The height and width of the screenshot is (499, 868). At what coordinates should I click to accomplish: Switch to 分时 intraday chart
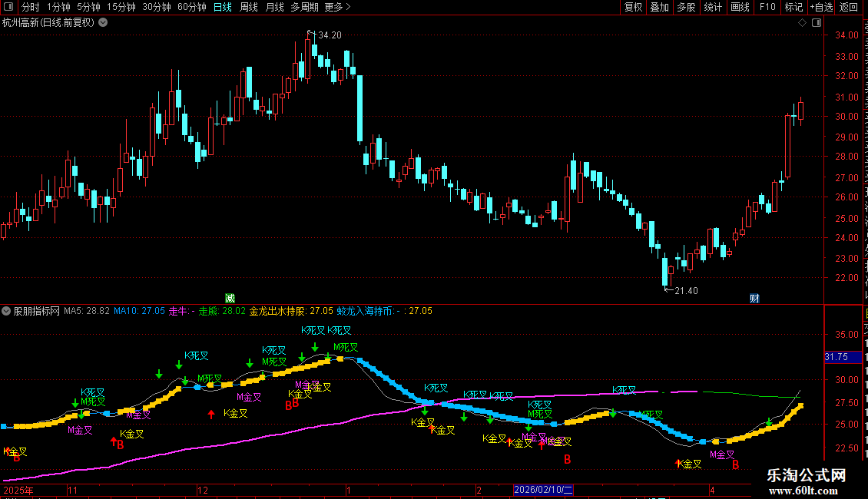(31, 7)
